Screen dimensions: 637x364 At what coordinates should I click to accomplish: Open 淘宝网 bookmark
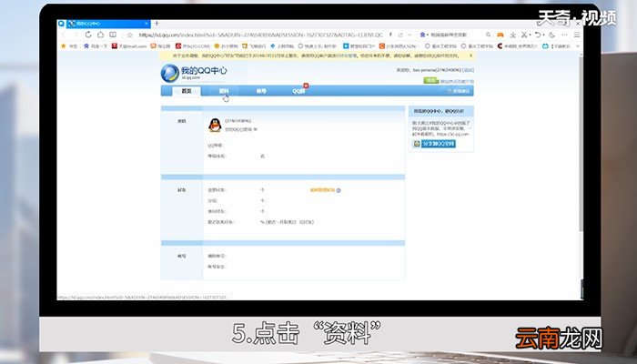point(161,46)
